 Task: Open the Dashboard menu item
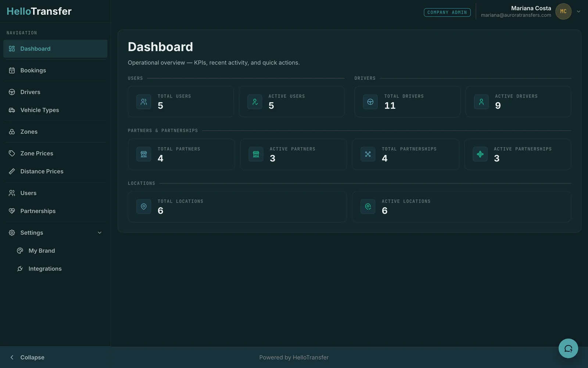click(55, 49)
